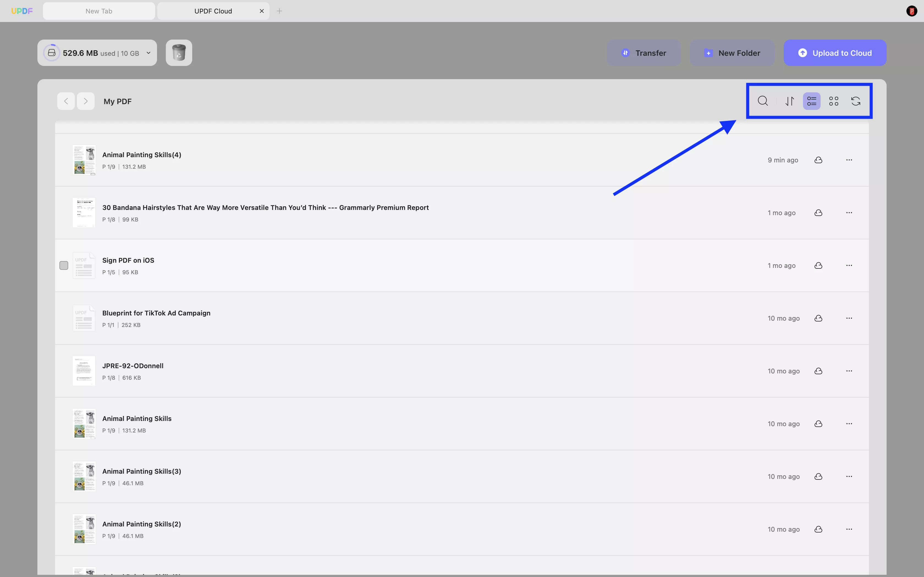924x577 pixels.
Task: Click the Upload to Cloud button
Action: 835,53
